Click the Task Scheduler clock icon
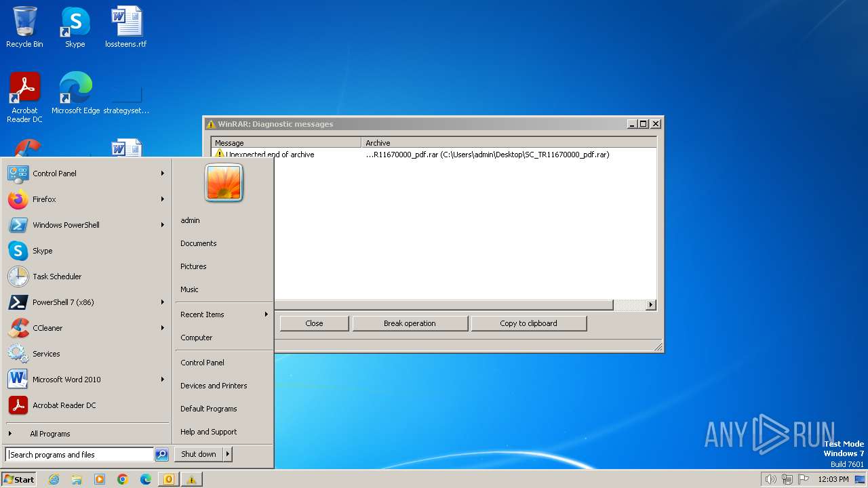868x488 pixels. 18,277
